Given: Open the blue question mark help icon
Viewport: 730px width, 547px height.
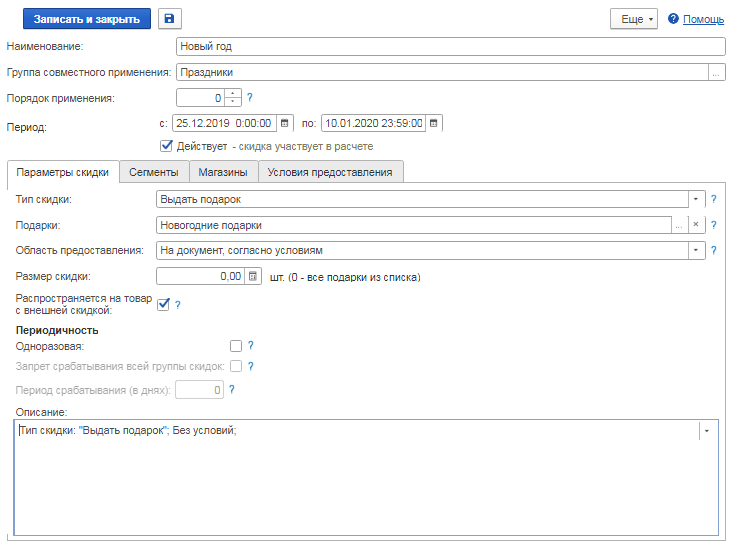Looking at the screenshot, I should [673, 19].
